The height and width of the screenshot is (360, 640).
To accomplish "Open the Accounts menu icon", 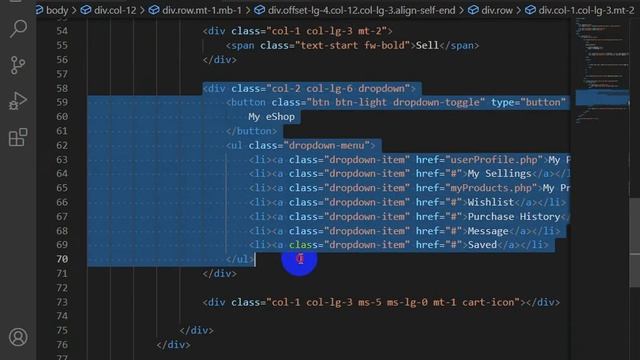I will pyautogui.click(x=18, y=337).
